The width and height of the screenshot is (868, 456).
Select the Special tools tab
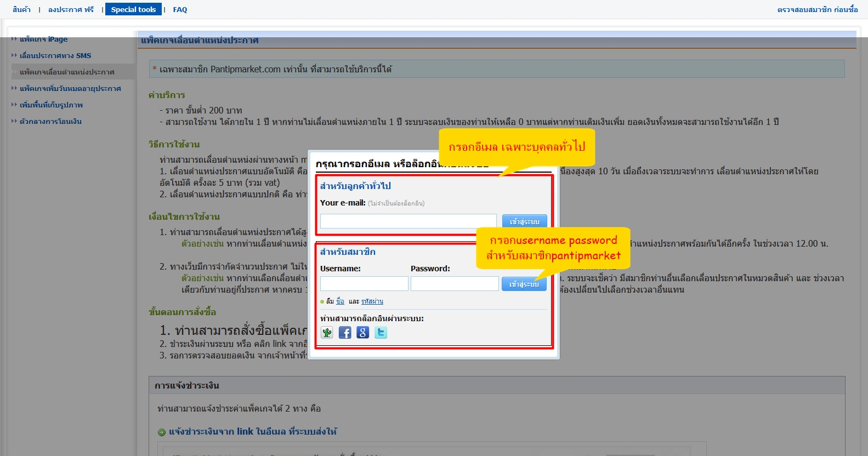[x=133, y=9]
